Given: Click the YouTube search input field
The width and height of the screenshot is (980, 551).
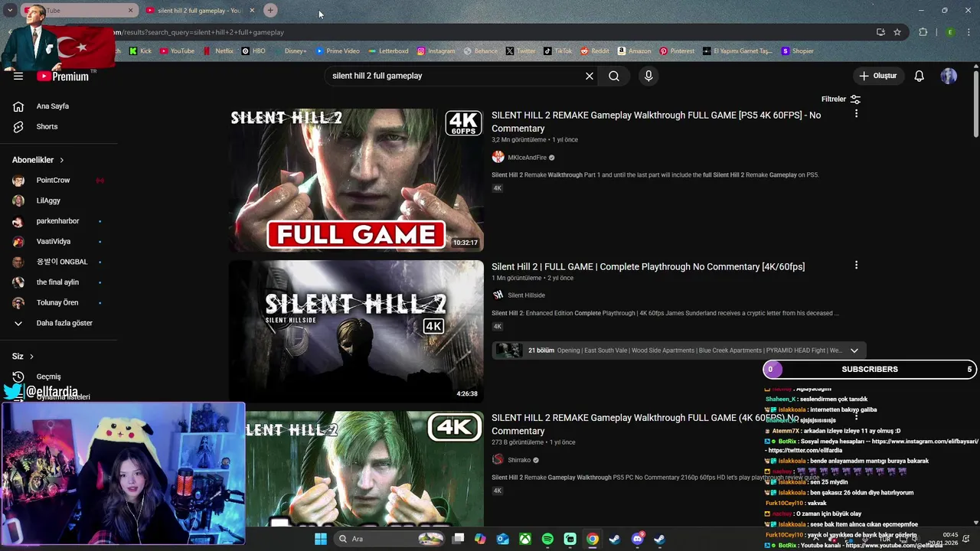Looking at the screenshot, I should point(456,76).
